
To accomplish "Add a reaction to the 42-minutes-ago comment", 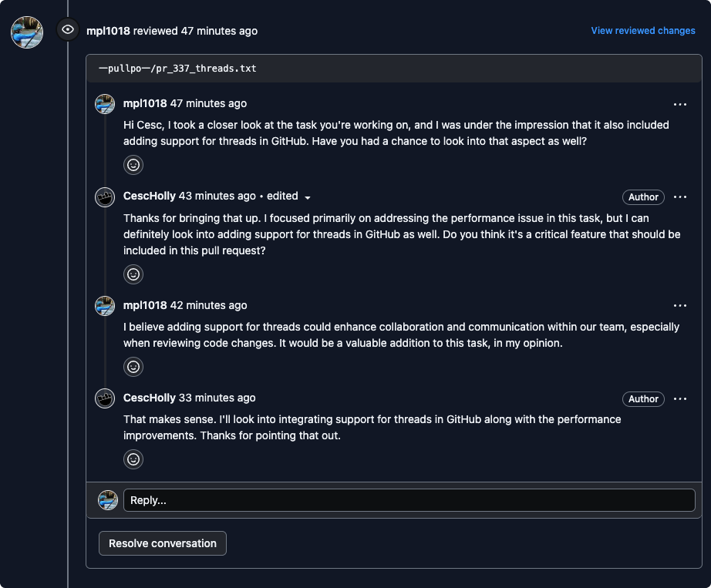I will point(133,367).
